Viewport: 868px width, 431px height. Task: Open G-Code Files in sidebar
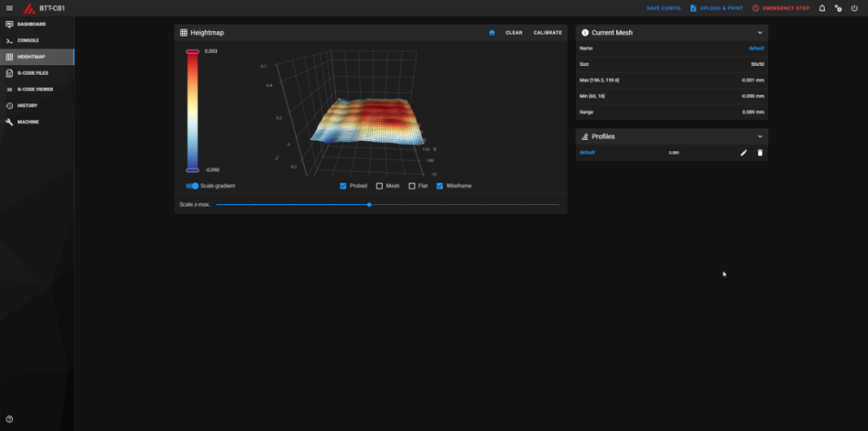(x=36, y=73)
